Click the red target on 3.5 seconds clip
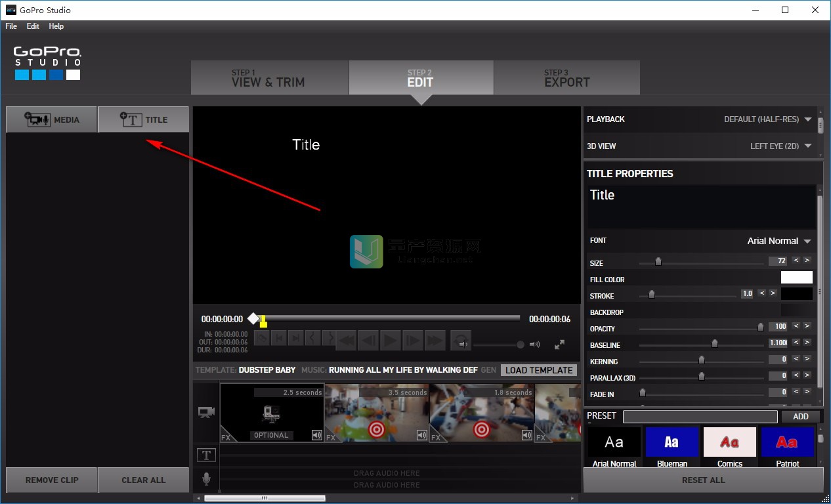This screenshot has height=504, width=831. coord(377,429)
